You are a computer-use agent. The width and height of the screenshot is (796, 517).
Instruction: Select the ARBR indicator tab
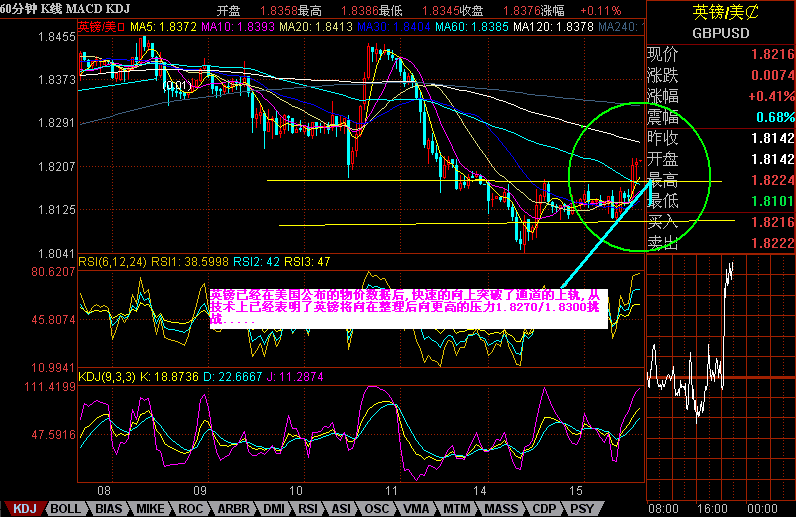pos(232,508)
